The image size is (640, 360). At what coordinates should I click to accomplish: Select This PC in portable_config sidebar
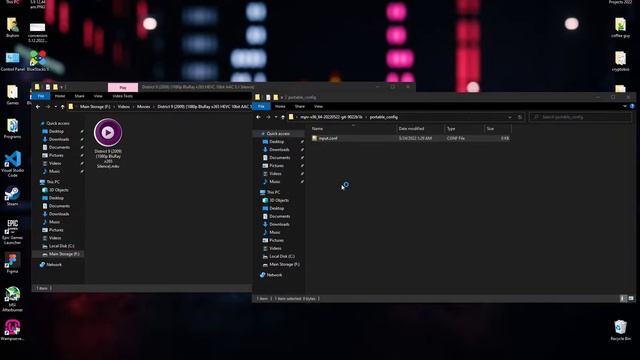(273, 192)
